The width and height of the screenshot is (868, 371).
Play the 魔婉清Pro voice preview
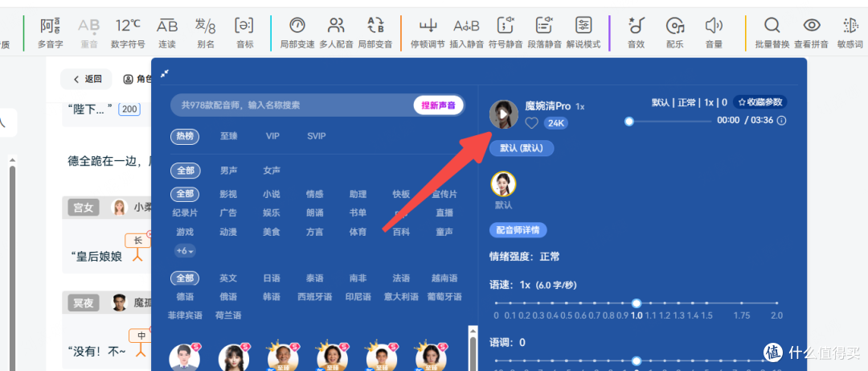(503, 114)
